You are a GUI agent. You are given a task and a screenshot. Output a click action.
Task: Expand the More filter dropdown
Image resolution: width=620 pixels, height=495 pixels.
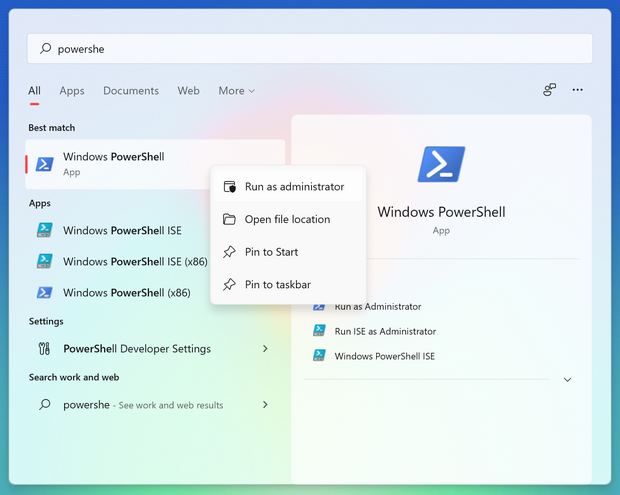[x=236, y=91]
